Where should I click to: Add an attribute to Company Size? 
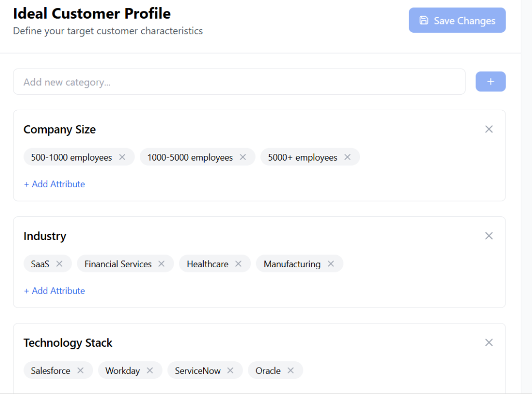click(x=55, y=184)
